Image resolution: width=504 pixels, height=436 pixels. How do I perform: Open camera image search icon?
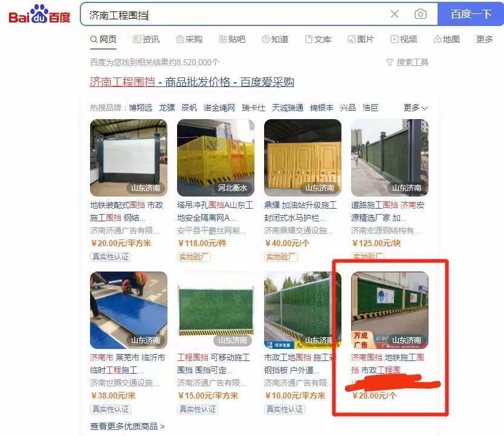click(x=421, y=14)
